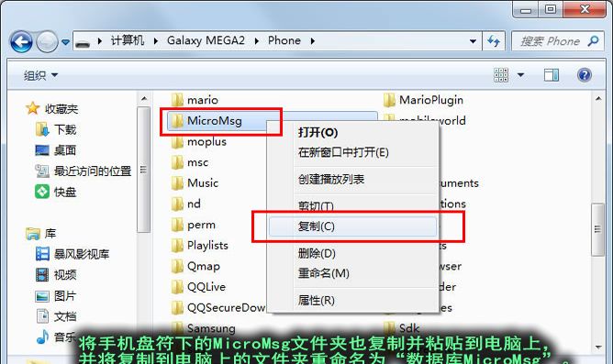The height and width of the screenshot is (364, 613).
Task: Click navigation pane scrollbar thumb
Action: (x=143, y=170)
